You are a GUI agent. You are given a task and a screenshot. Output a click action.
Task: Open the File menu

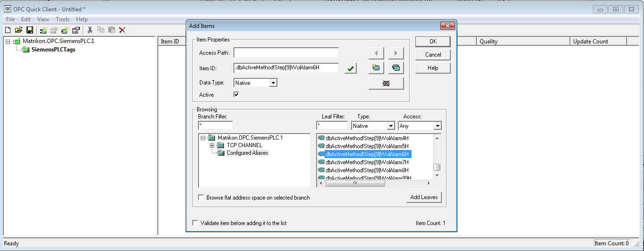10,19
